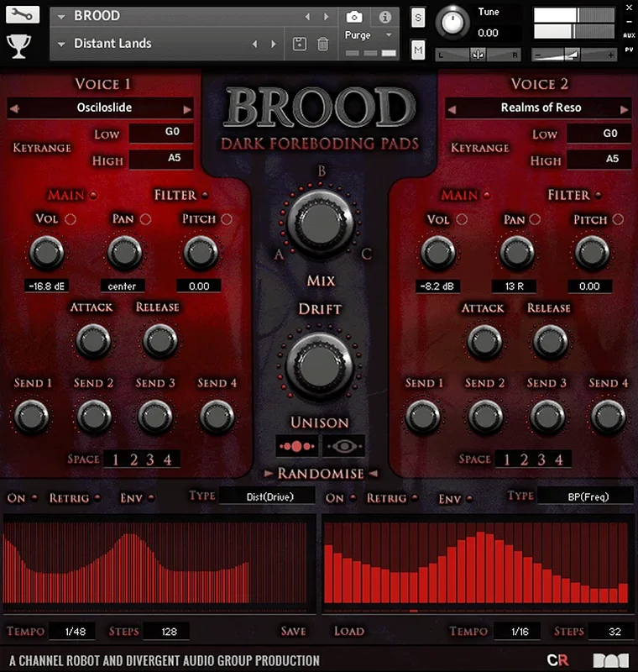638x672 pixels.
Task: Select previous snapshot beside Distant Lands
Action: coord(255,44)
